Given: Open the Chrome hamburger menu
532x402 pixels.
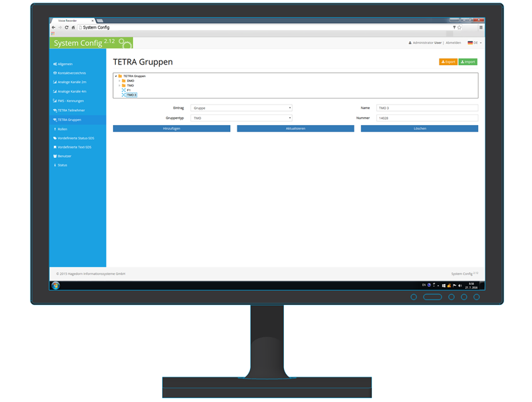Looking at the screenshot, I should tap(481, 27).
